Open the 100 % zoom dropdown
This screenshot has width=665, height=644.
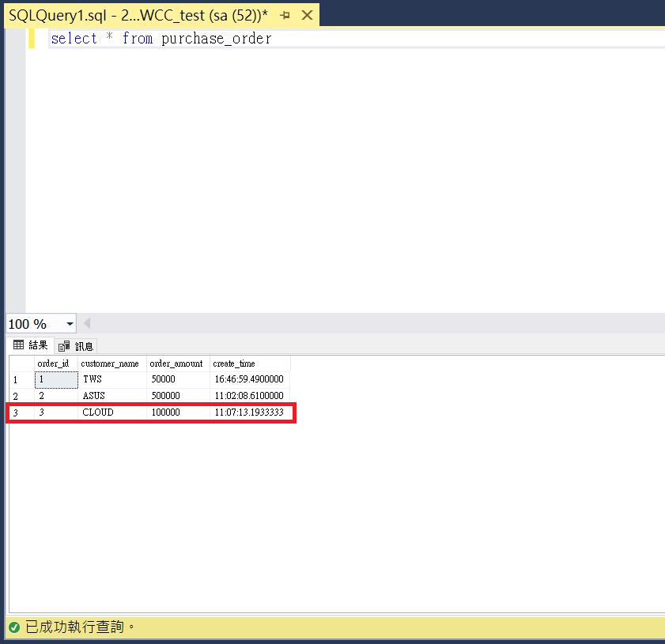pos(70,324)
